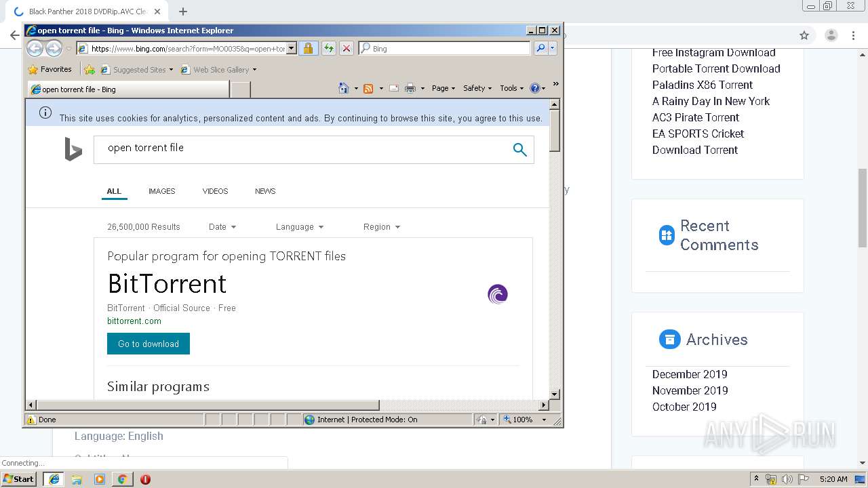Switch to the VIDEOS tab on Bing
868x488 pixels.
(x=215, y=191)
